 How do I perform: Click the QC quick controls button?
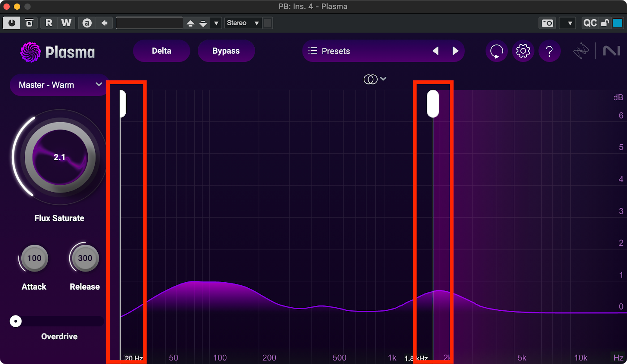[x=590, y=23]
